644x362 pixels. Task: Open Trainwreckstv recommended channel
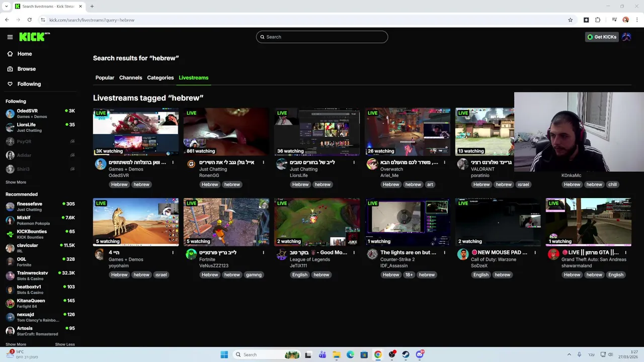(x=40, y=276)
